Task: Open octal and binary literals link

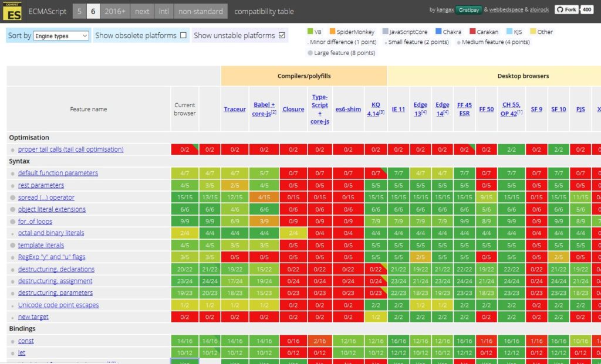Action: coord(51,233)
